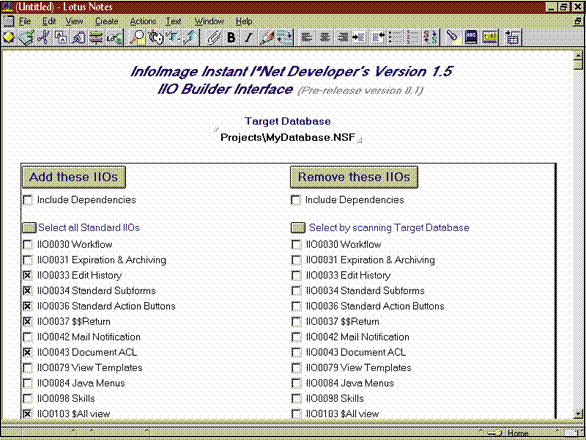Toggle Include Dependencies under Add these IIOs

pos(28,200)
